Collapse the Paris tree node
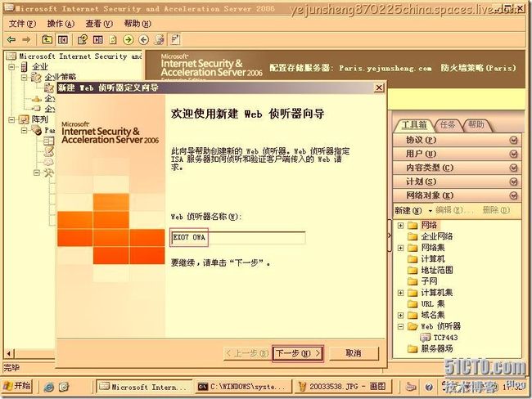 coord(24,130)
